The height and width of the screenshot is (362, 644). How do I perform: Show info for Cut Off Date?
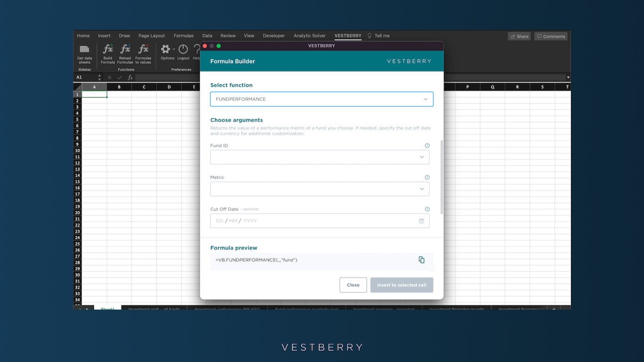[427, 209]
